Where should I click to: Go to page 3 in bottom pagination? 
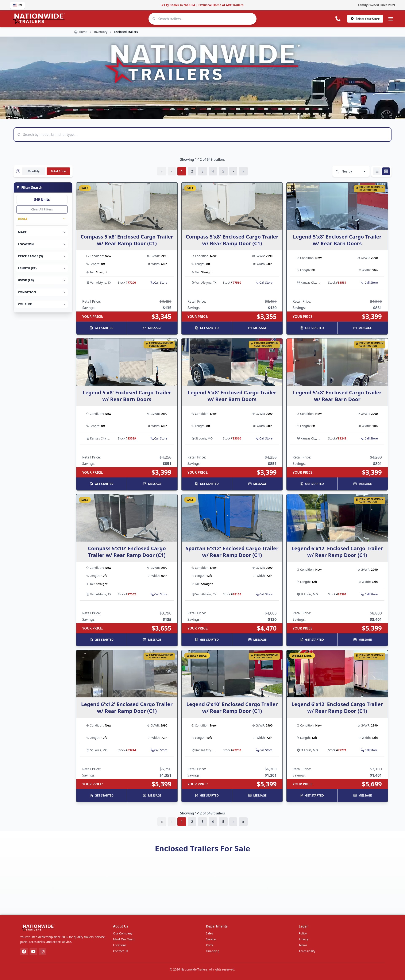pos(202,821)
